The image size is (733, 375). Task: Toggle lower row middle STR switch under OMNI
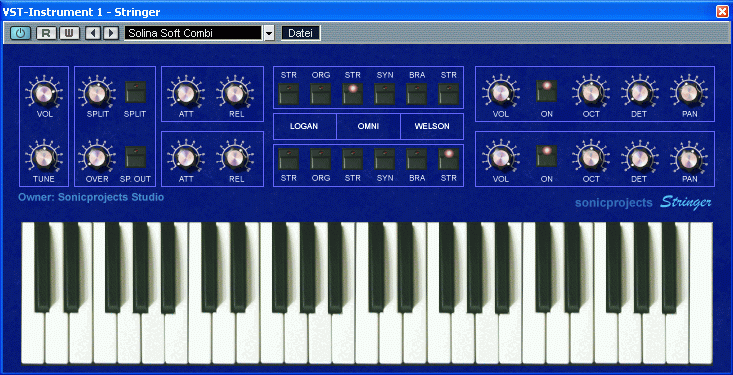pos(352,159)
